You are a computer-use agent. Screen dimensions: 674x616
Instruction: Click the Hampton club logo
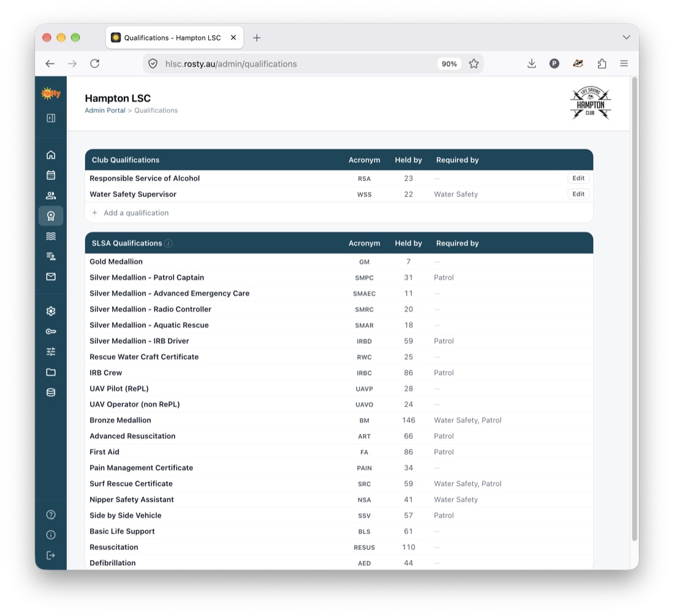(591, 103)
